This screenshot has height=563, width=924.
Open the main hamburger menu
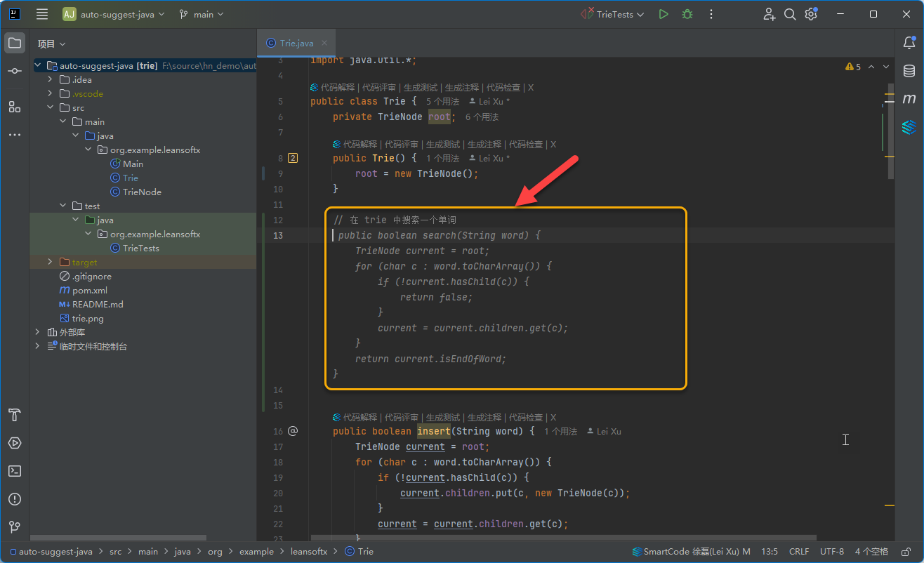pos(42,14)
